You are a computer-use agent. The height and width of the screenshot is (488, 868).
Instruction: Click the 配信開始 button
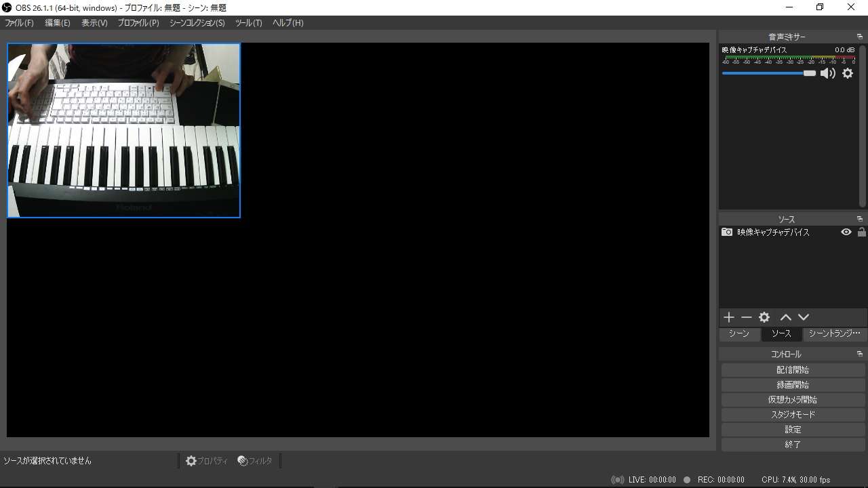(793, 370)
